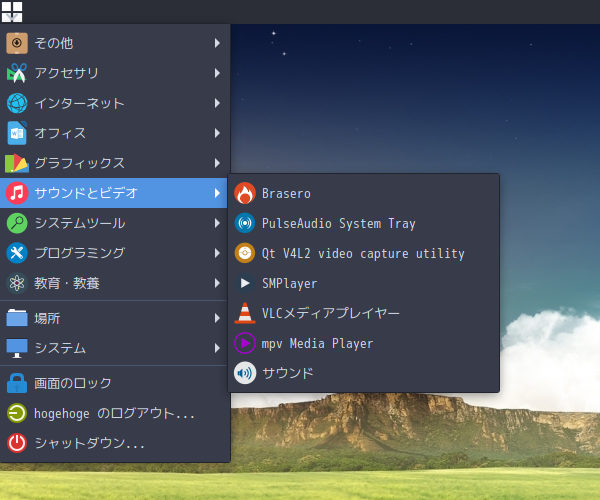Open the その他 menu category
This screenshot has width=600, height=500.
coord(114,43)
